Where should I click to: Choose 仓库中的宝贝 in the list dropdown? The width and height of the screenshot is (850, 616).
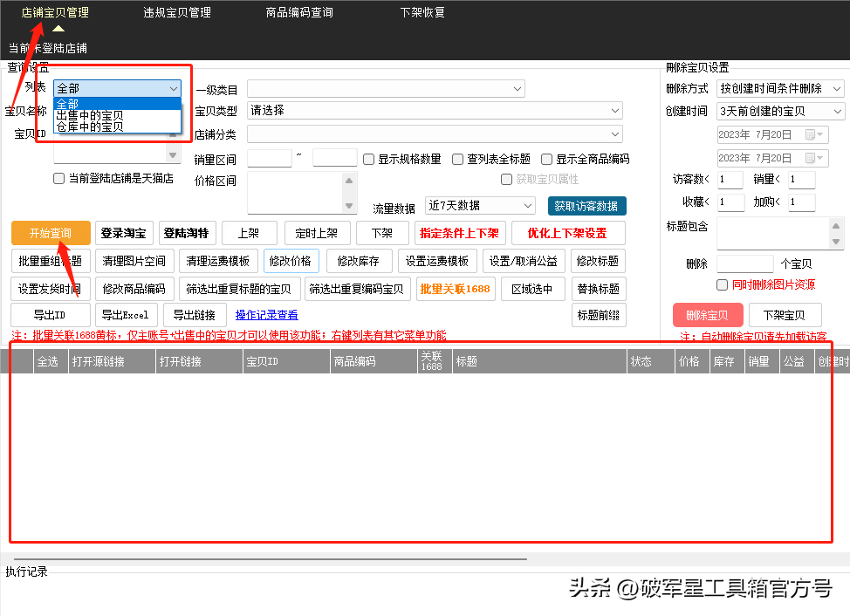pos(117,127)
